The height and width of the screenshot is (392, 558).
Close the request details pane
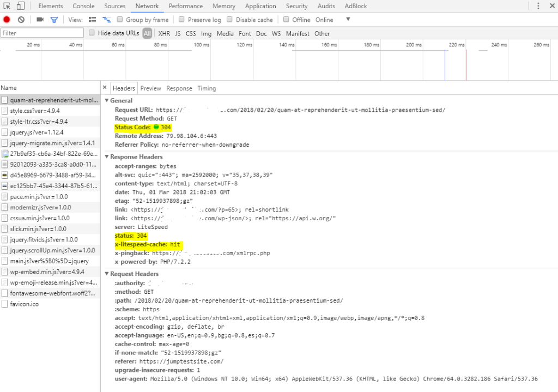[x=105, y=88]
